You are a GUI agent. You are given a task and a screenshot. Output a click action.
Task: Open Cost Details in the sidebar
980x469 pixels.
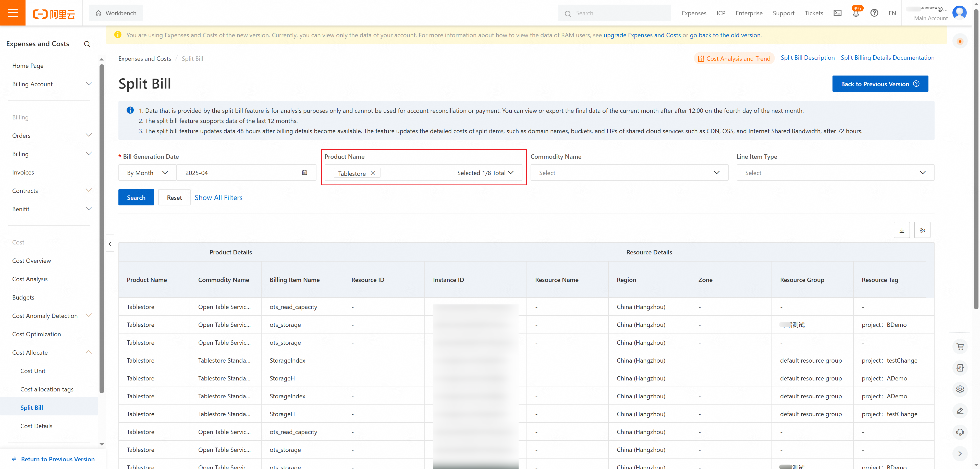[x=36, y=426]
